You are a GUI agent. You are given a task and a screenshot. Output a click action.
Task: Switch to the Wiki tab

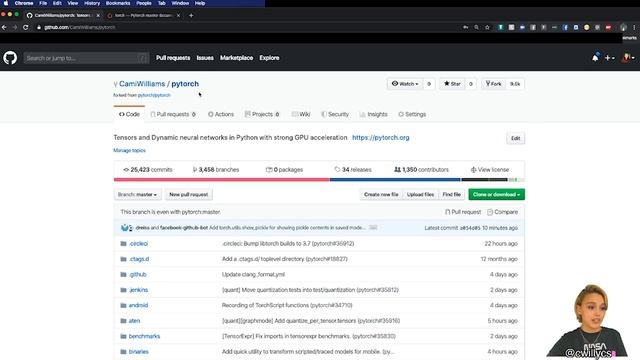coord(301,114)
